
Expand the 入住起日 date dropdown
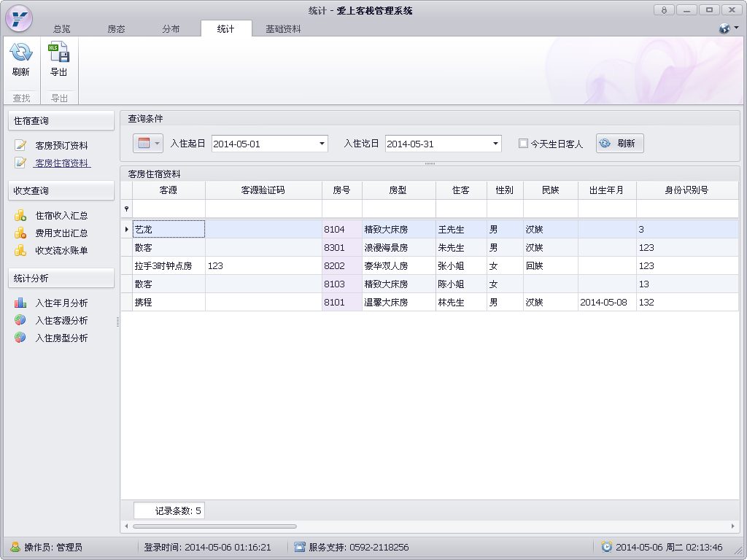click(x=322, y=144)
